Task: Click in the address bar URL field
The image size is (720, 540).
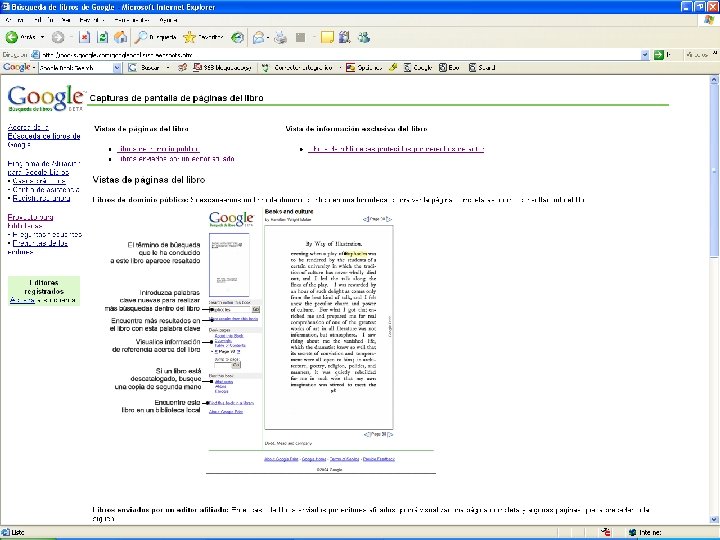Action: pos(340,55)
